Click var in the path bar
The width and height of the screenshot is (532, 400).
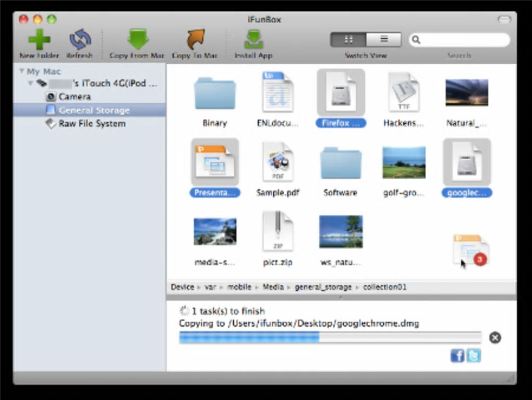coord(210,287)
